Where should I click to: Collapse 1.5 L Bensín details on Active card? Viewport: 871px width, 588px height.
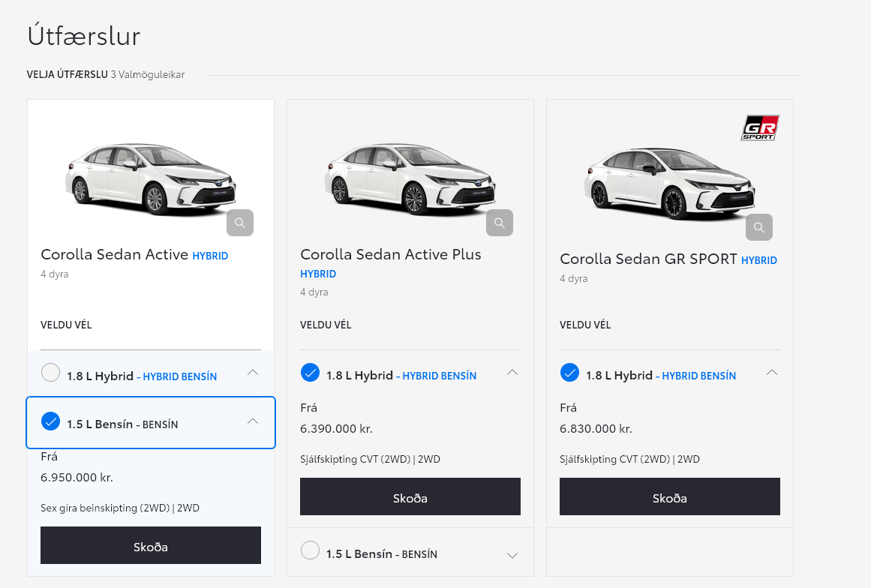253,422
